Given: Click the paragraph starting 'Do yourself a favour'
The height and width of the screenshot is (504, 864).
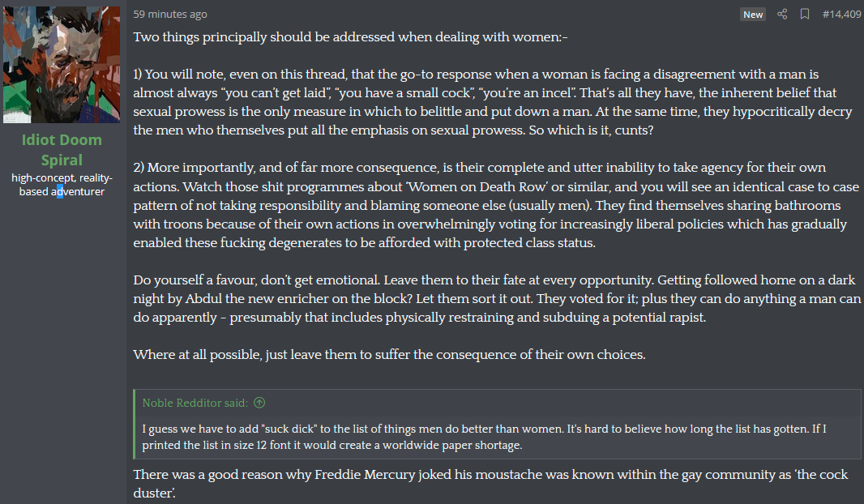Looking at the screenshot, I should click(x=497, y=298).
